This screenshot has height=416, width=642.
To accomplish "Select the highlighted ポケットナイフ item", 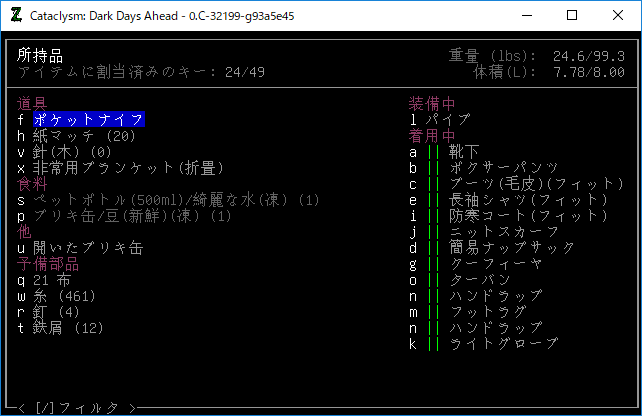I will (89, 120).
